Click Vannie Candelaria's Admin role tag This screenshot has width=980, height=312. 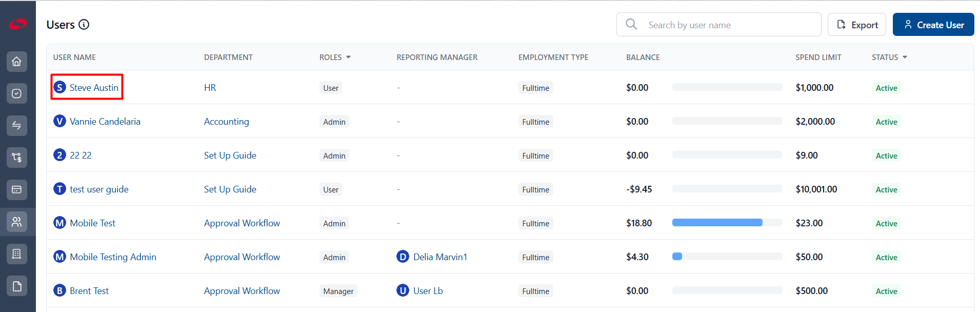coord(334,122)
